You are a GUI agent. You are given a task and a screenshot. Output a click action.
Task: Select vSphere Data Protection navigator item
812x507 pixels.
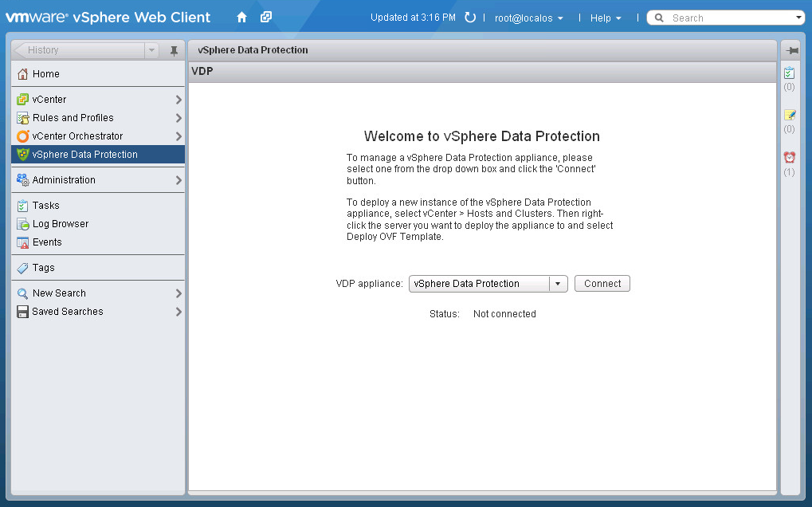click(98, 155)
